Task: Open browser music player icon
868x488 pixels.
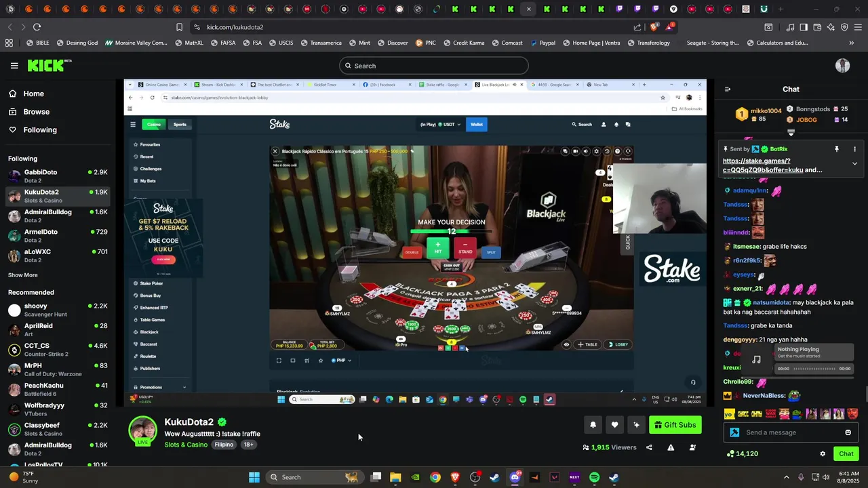Action: 790,27
